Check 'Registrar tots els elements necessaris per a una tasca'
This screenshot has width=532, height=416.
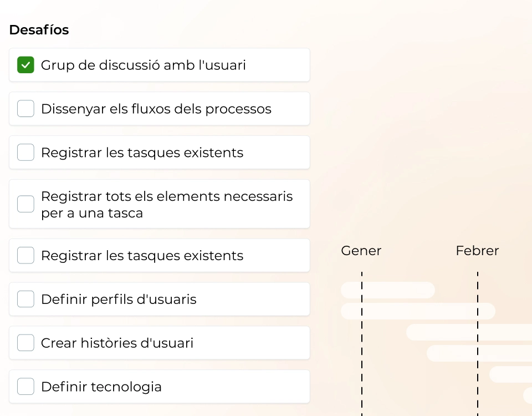click(x=25, y=204)
